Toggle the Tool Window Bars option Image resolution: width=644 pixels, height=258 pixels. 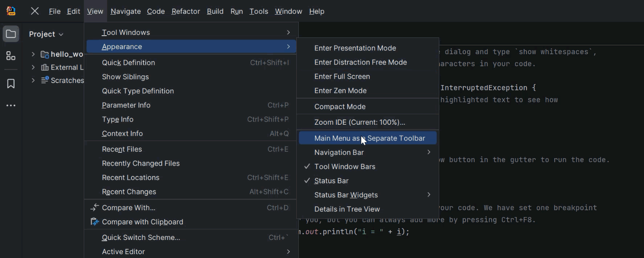pos(345,166)
